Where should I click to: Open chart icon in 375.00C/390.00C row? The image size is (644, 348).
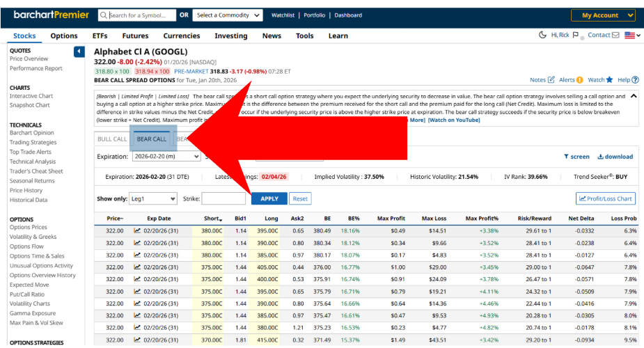[137, 303]
